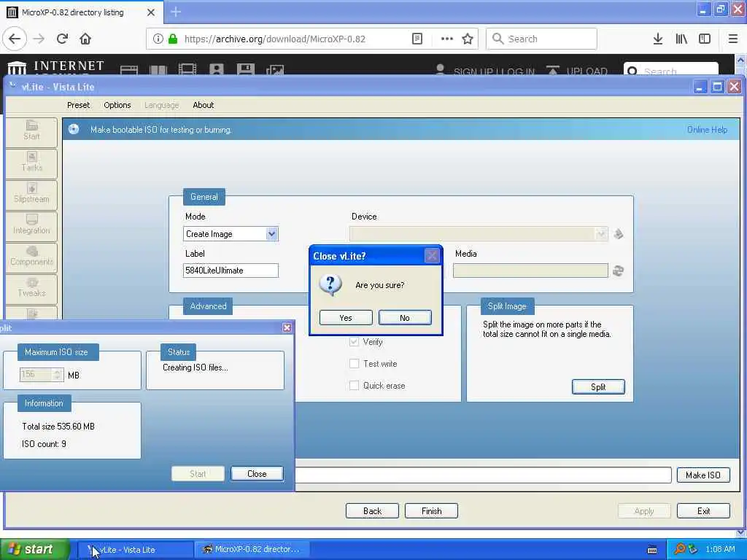
Task: Open page actions three-dots menu
Action: click(447, 39)
